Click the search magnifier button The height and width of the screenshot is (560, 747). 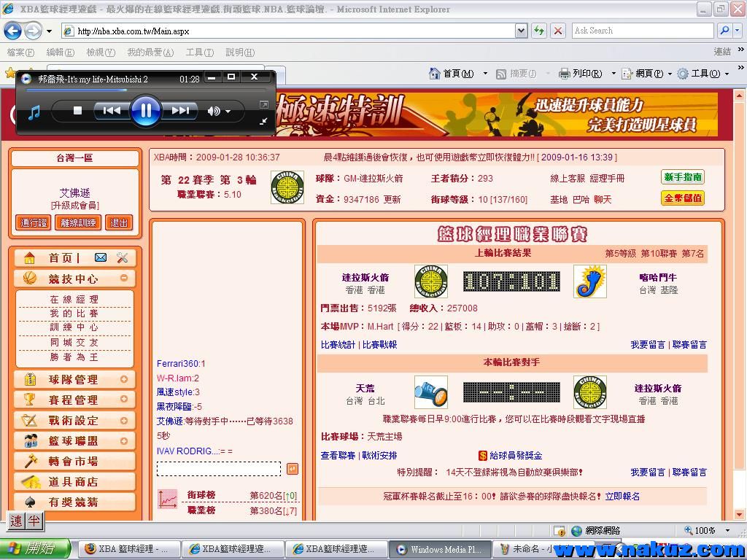[x=724, y=31]
